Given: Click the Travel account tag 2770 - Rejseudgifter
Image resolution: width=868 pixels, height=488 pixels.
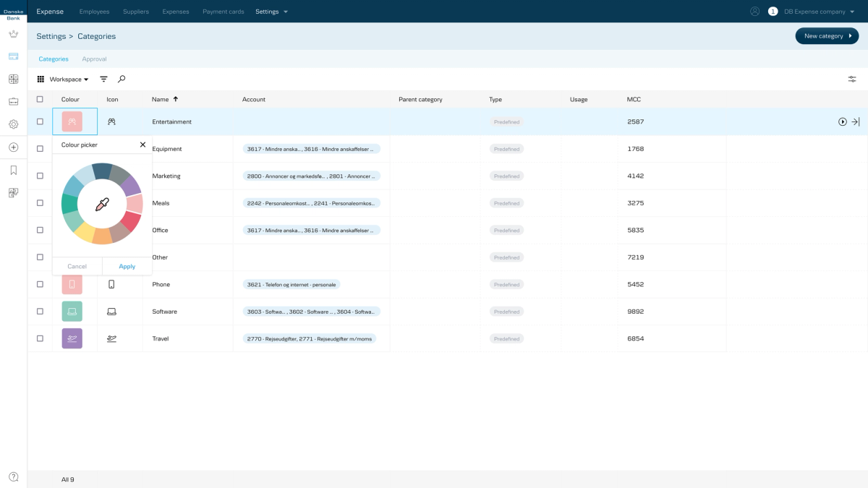Looking at the screenshot, I should coord(310,339).
